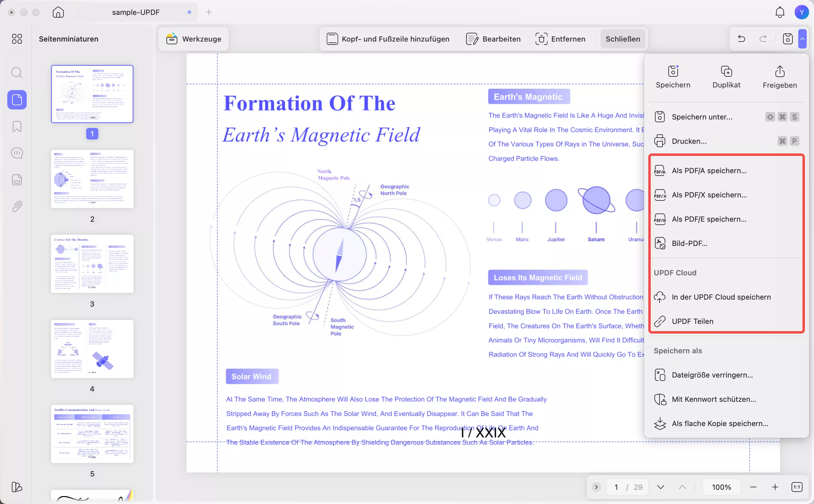
Task: Open the comments panel icon
Action: 17,153
